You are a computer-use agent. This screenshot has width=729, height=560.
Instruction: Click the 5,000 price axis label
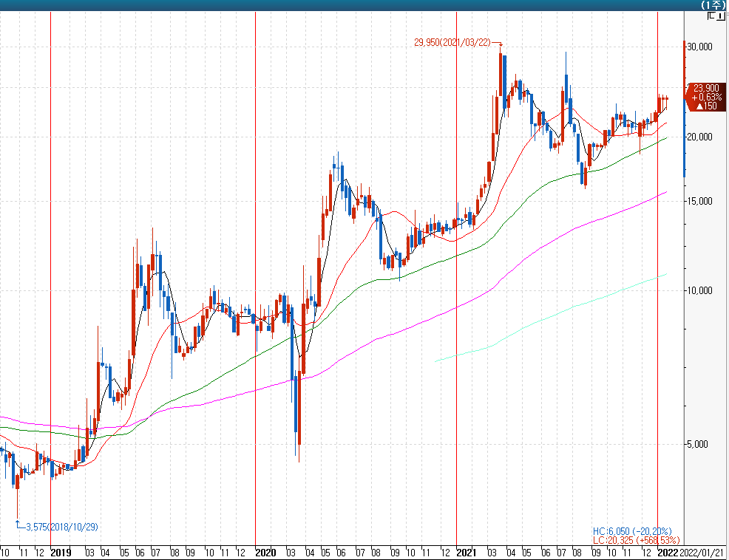(700, 444)
